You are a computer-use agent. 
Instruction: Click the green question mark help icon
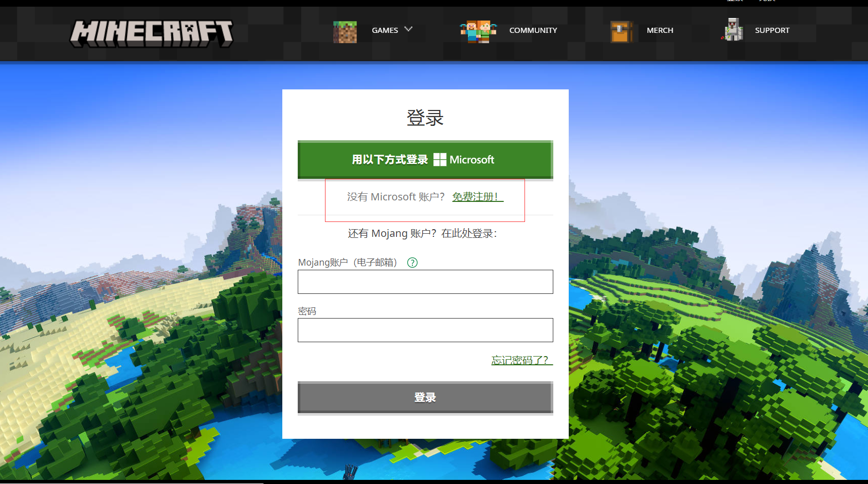pos(412,263)
